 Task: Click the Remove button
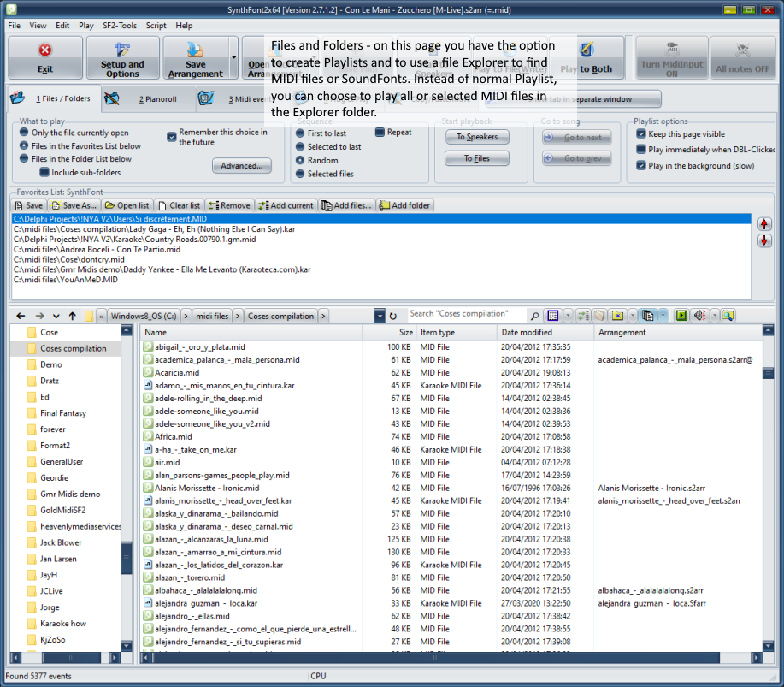(x=229, y=205)
